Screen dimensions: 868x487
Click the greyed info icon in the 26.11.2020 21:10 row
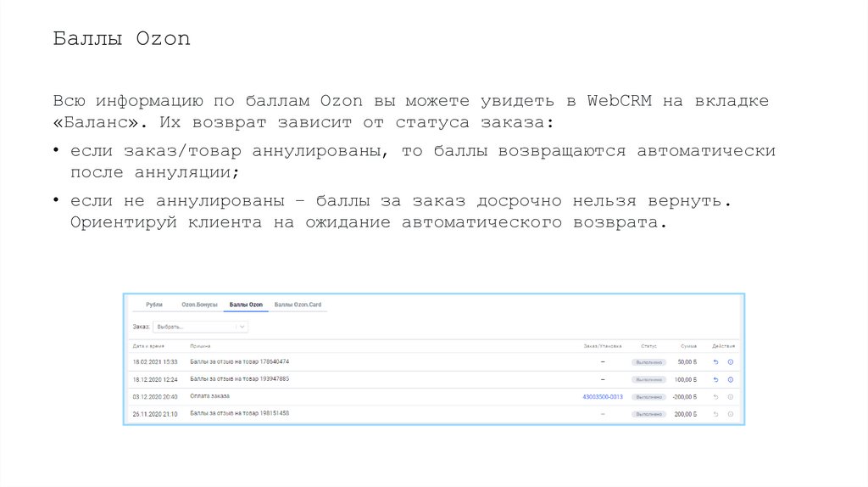pos(730,414)
